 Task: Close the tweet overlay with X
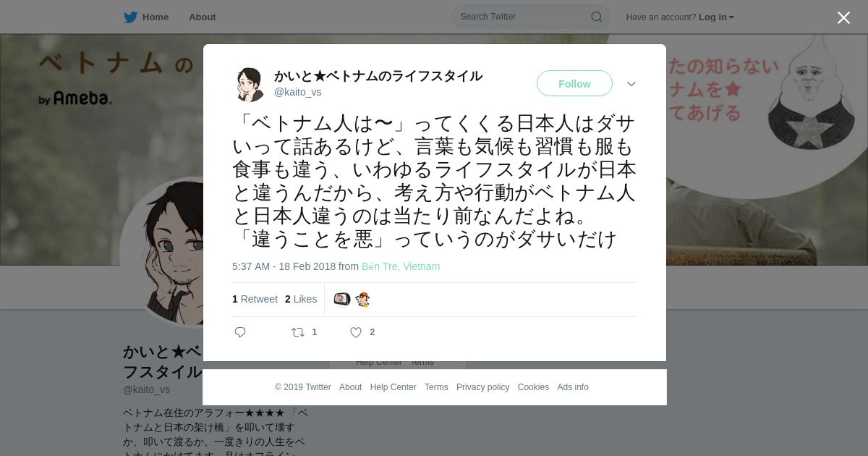tap(843, 17)
